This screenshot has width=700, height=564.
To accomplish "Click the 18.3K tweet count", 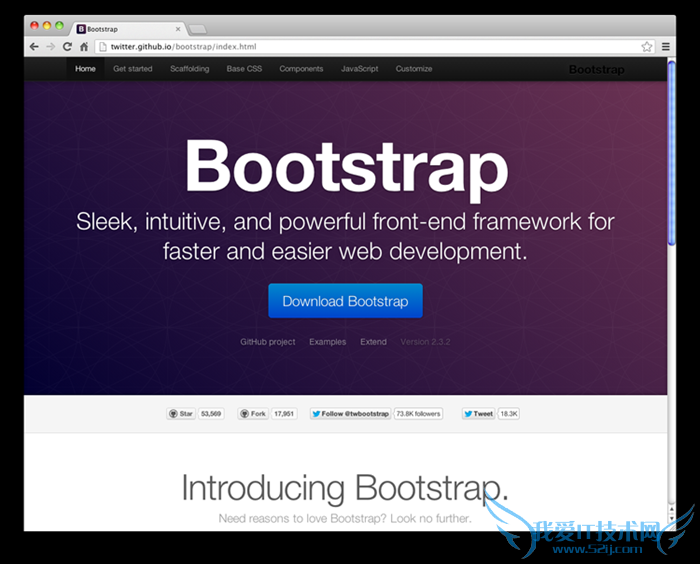I will point(508,414).
